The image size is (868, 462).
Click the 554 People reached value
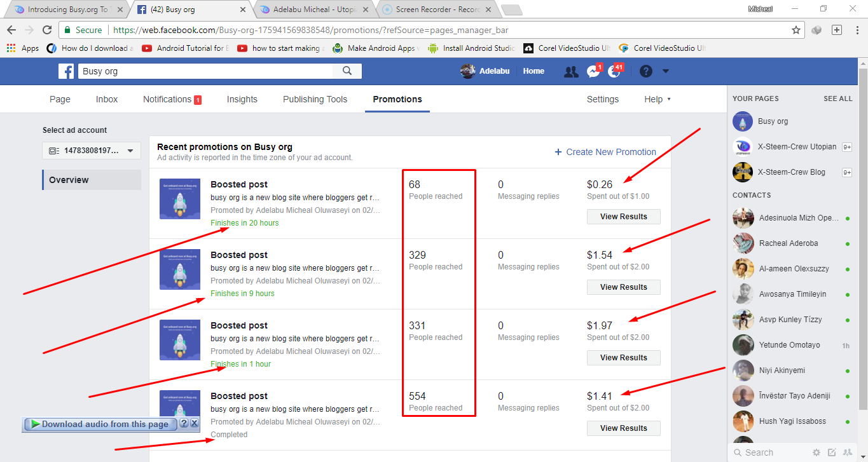(x=417, y=396)
